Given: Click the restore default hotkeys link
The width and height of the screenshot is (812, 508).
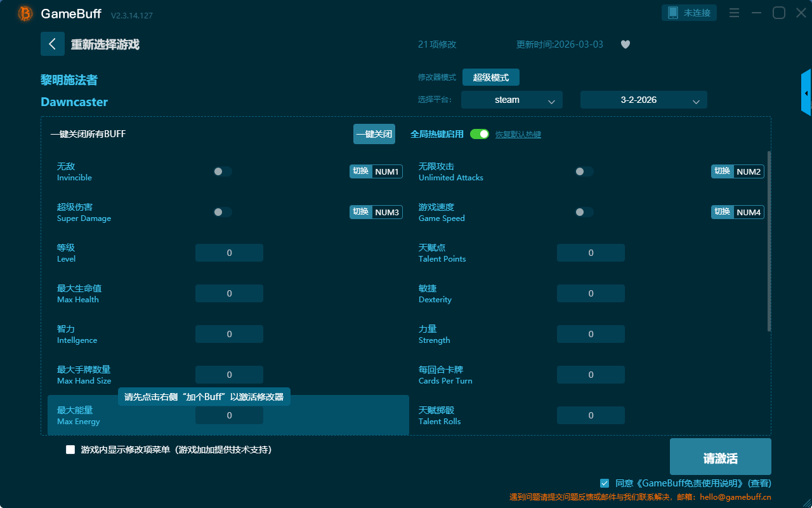Looking at the screenshot, I should pyautogui.click(x=518, y=135).
